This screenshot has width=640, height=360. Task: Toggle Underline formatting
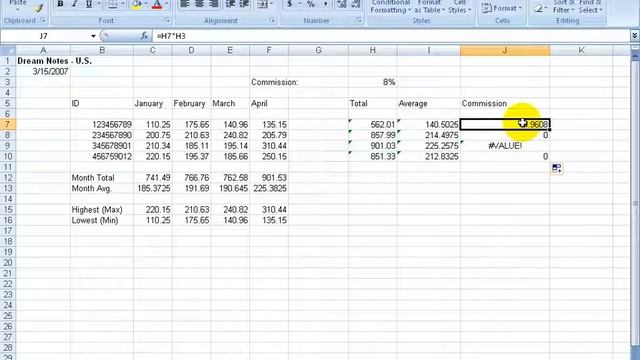(x=89, y=4)
